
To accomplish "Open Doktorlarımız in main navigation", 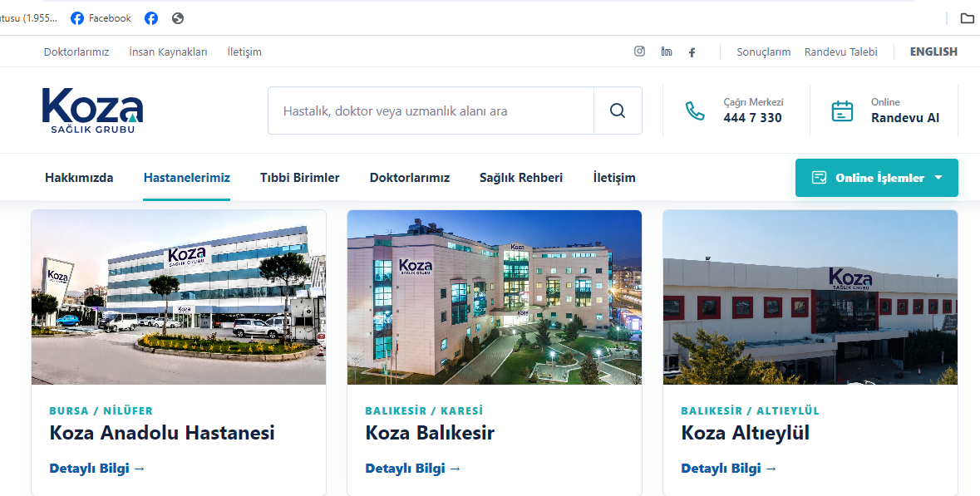I will tap(410, 178).
